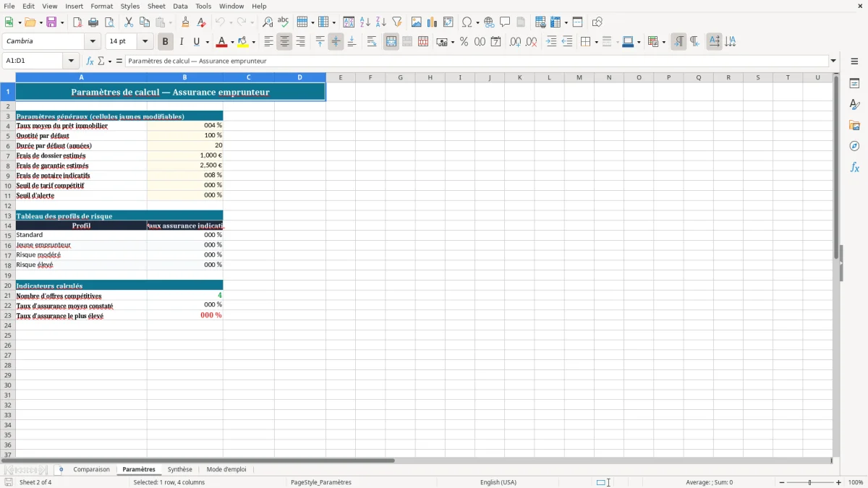Toggle Center Vertically alignment
Viewport: 868px width, 488px height.
click(336, 42)
